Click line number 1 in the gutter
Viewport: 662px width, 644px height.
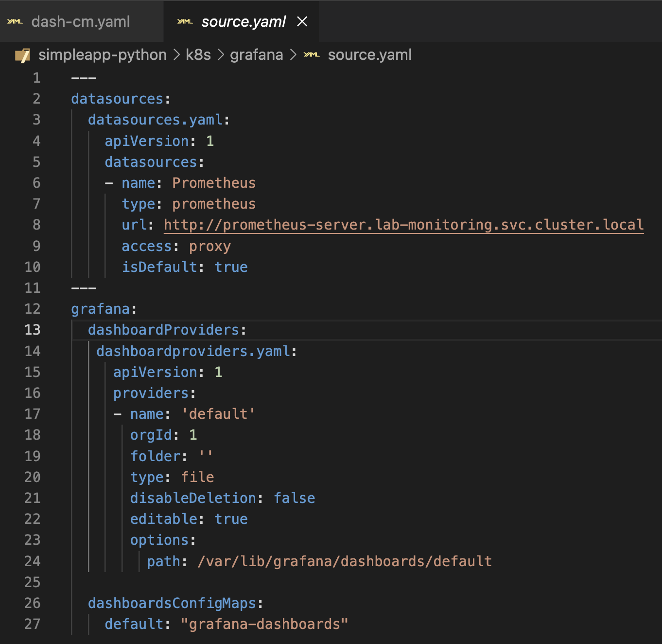click(36, 78)
